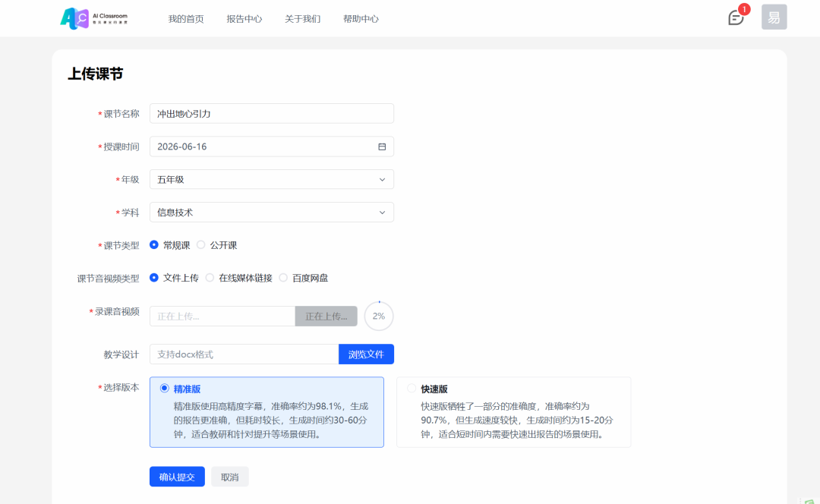
Task: Click the 取消 button
Action: 230,477
